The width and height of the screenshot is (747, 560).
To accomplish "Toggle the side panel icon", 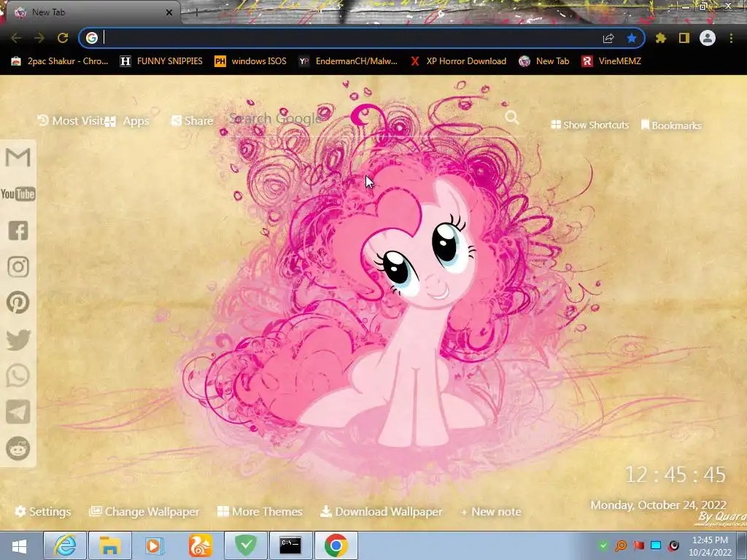I will pyautogui.click(x=684, y=38).
